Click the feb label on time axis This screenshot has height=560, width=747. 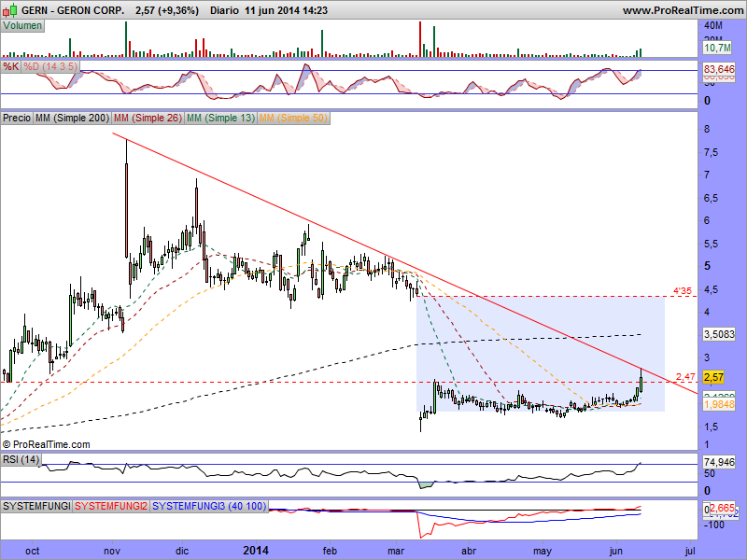point(330,551)
